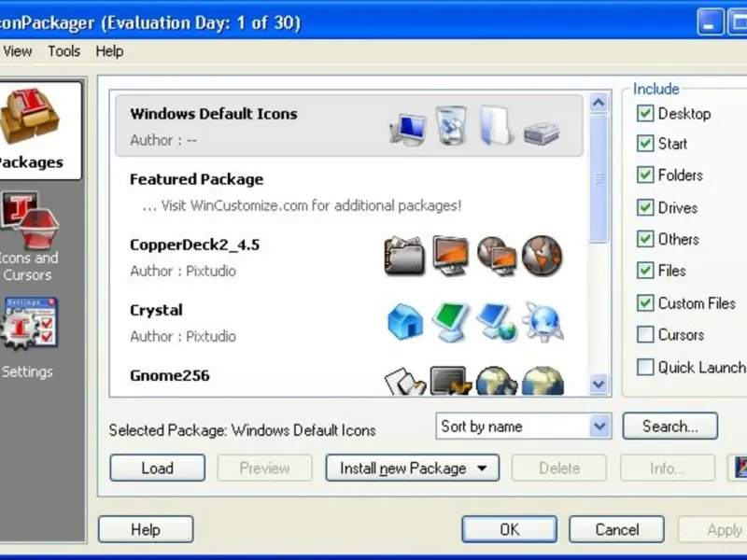Open the Help menu in the menu bar
Screen dimensions: 747x560
109,51
